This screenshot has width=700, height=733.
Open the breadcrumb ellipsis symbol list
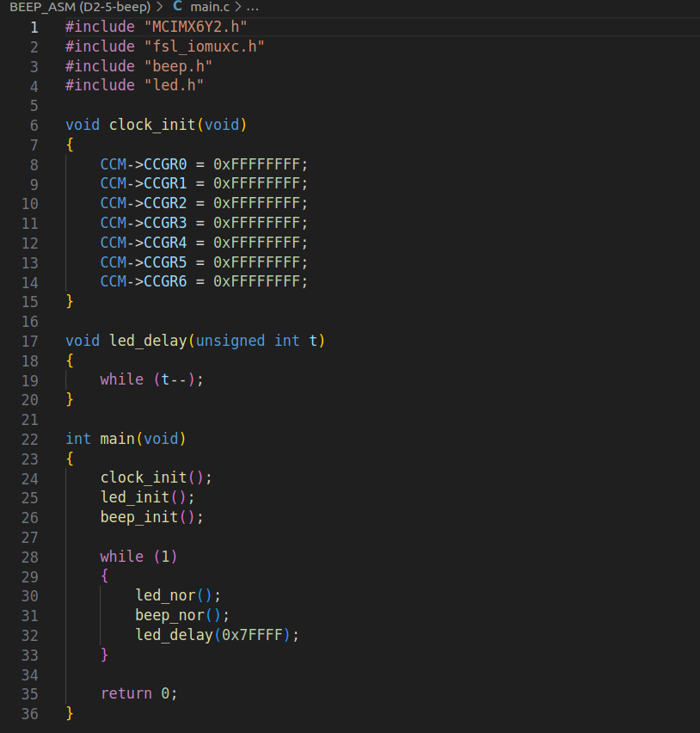coord(253,7)
